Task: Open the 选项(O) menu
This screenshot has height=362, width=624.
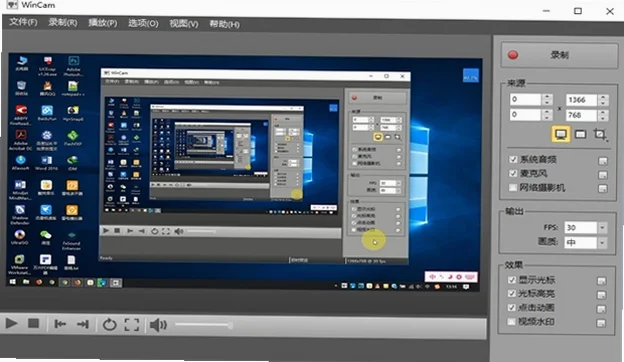Action: tap(143, 23)
